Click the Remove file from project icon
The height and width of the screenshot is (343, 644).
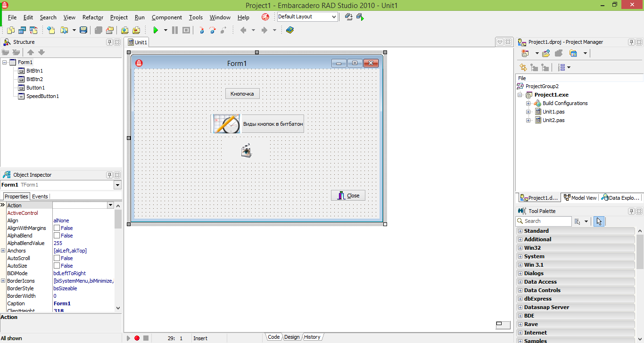pyautogui.click(x=136, y=30)
